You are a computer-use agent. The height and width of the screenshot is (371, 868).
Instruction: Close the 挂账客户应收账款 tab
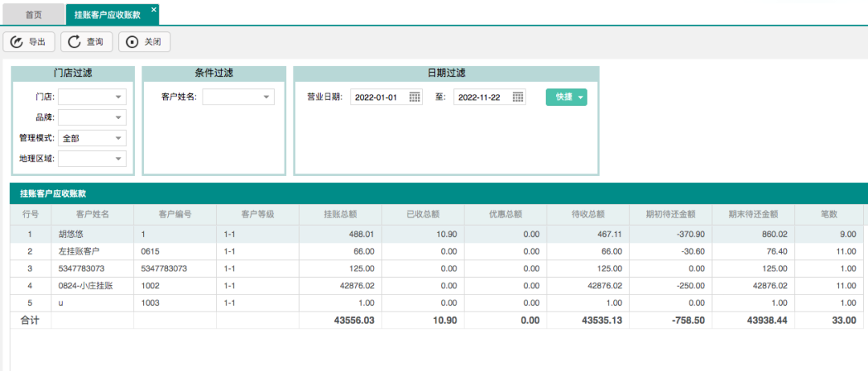[x=154, y=10]
